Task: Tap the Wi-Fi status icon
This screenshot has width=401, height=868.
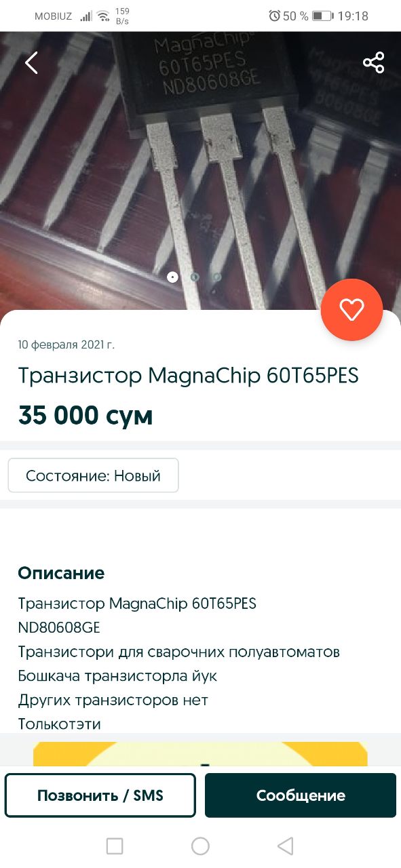Action: [103, 16]
